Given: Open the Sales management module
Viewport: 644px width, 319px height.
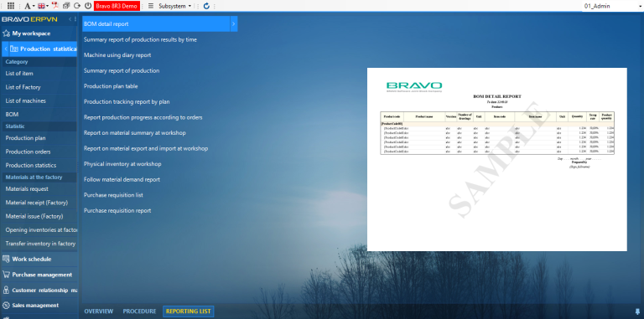Looking at the screenshot, I should point(35,306).
